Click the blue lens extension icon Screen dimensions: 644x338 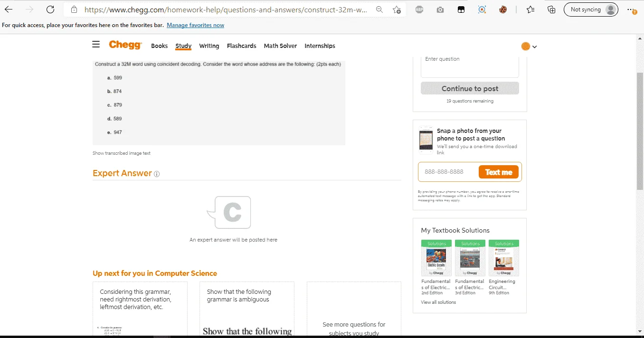point(482,9)
